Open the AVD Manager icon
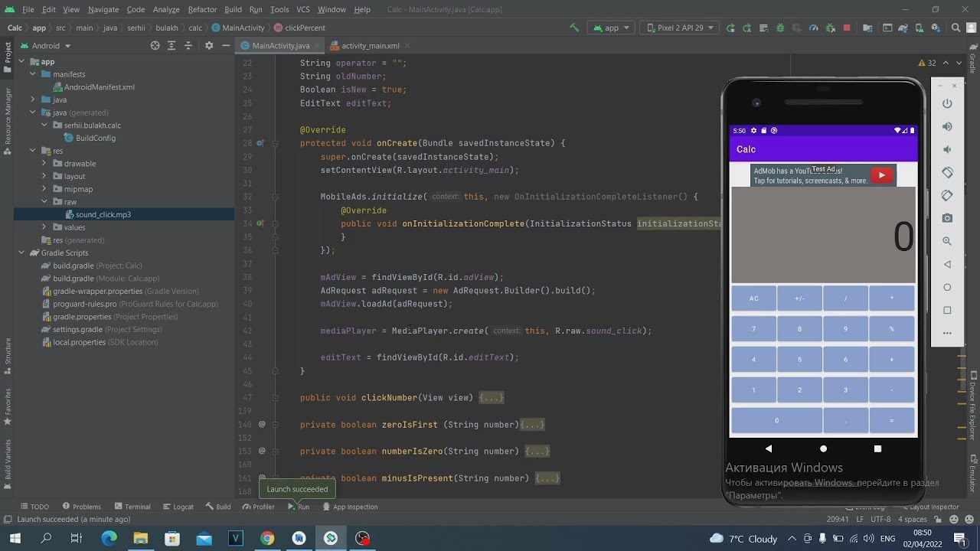 [x=920, y=28]
